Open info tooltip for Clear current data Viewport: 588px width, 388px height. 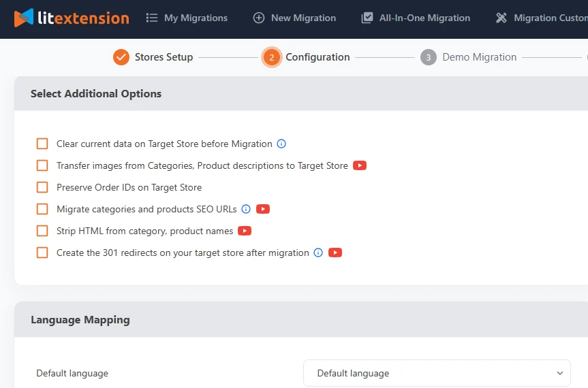pos(281,144)
